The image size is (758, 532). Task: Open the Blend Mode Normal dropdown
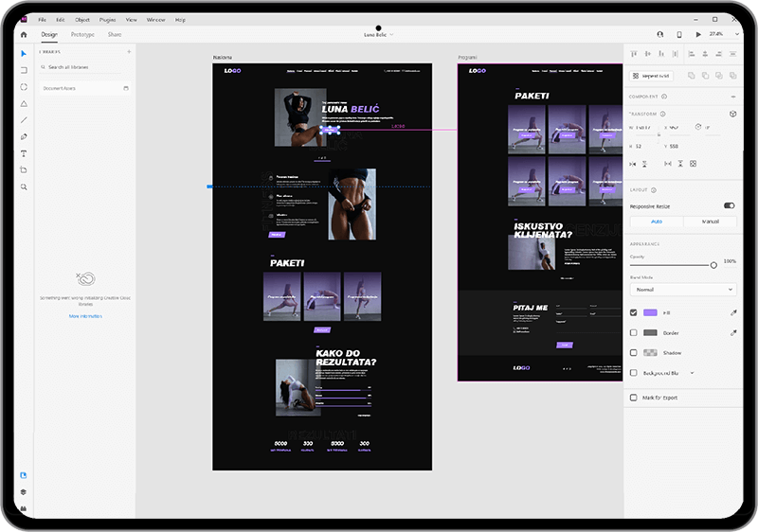click(x=683, y=289)
